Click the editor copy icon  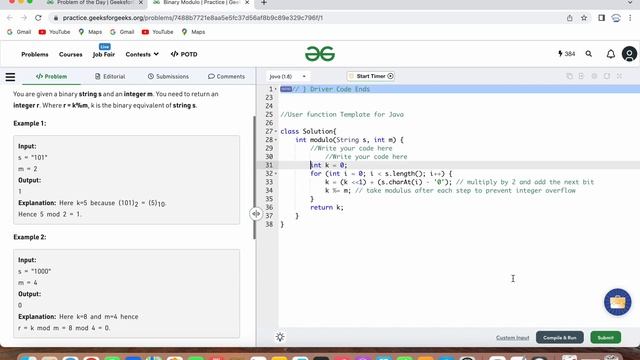[569, 76]
